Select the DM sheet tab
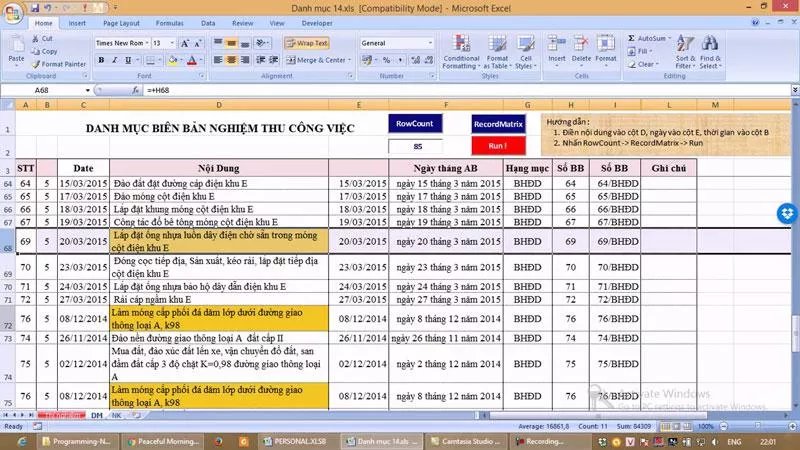800x450 pixels. click(x=97, y=416)
